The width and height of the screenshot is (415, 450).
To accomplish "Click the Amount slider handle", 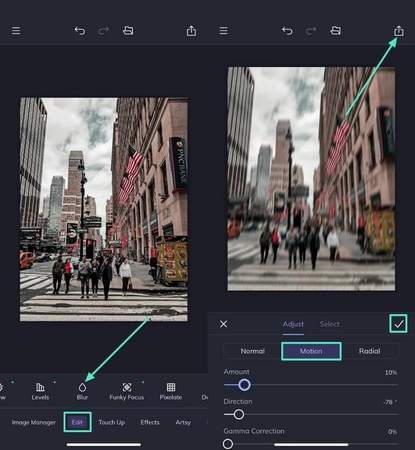I will (x=244, y=385).
